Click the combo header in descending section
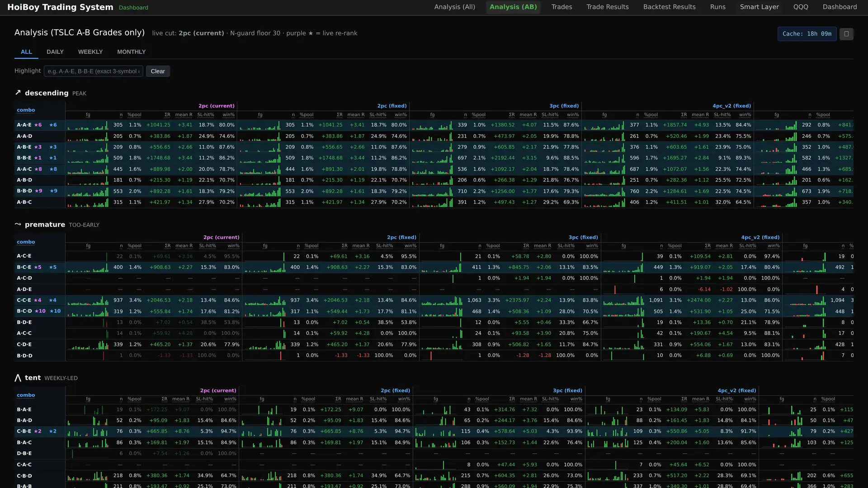This screenshot has width=868, height=488. point(26,110)
